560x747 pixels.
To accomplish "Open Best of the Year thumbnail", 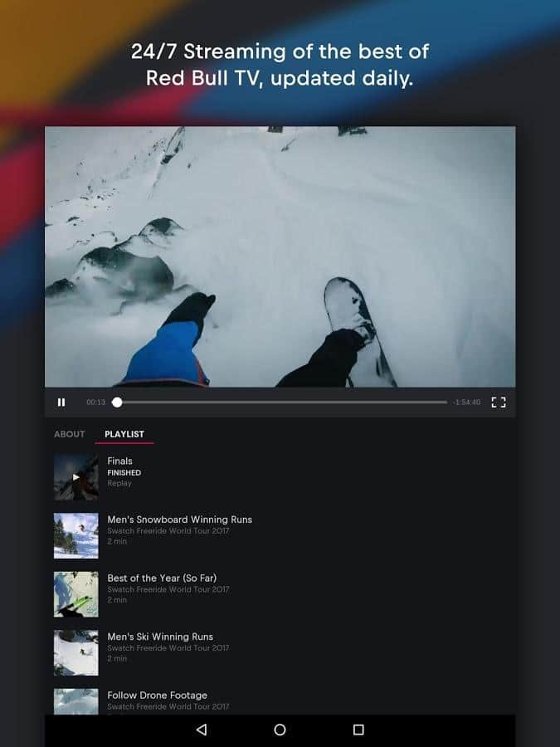I will point(76,593).
